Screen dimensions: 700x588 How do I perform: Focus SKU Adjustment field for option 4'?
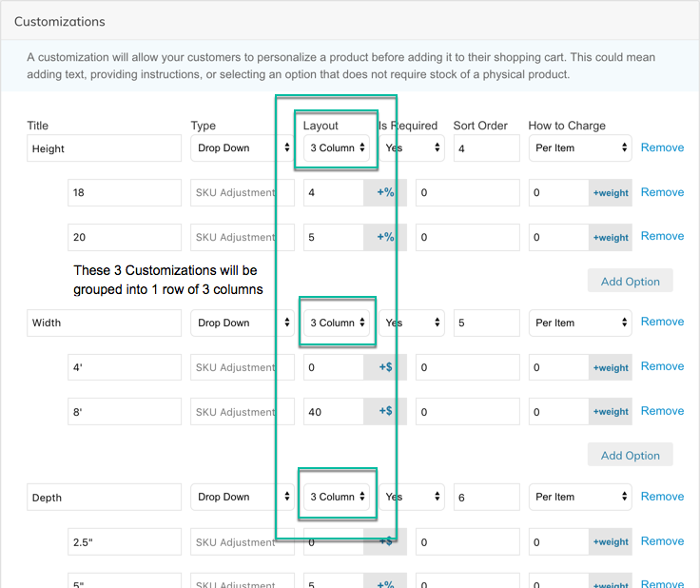pyautogui.click(x=243, y=367)
